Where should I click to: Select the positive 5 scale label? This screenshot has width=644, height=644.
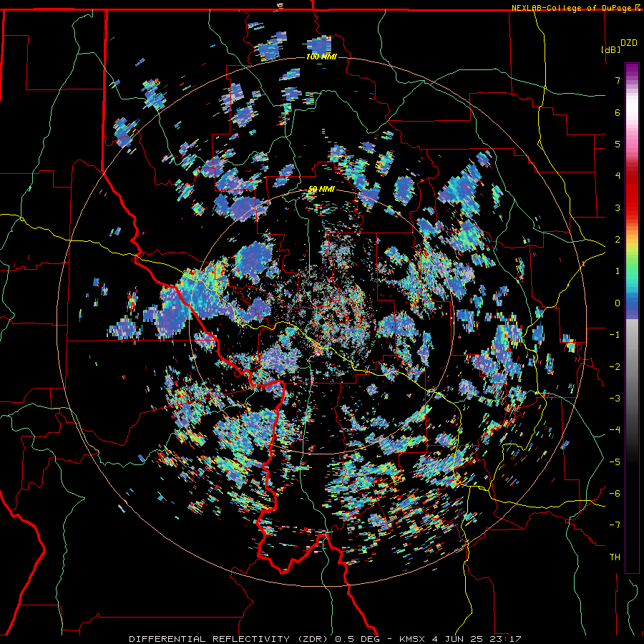[618, 144]
